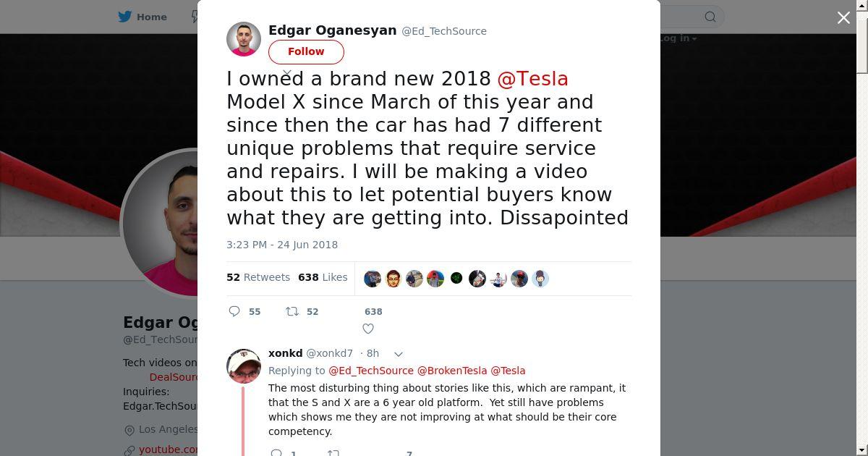The width and height of the screenshot is (868, 456).
Task: Open the xonkd profile avatar
Action: (x=244, y=366)
